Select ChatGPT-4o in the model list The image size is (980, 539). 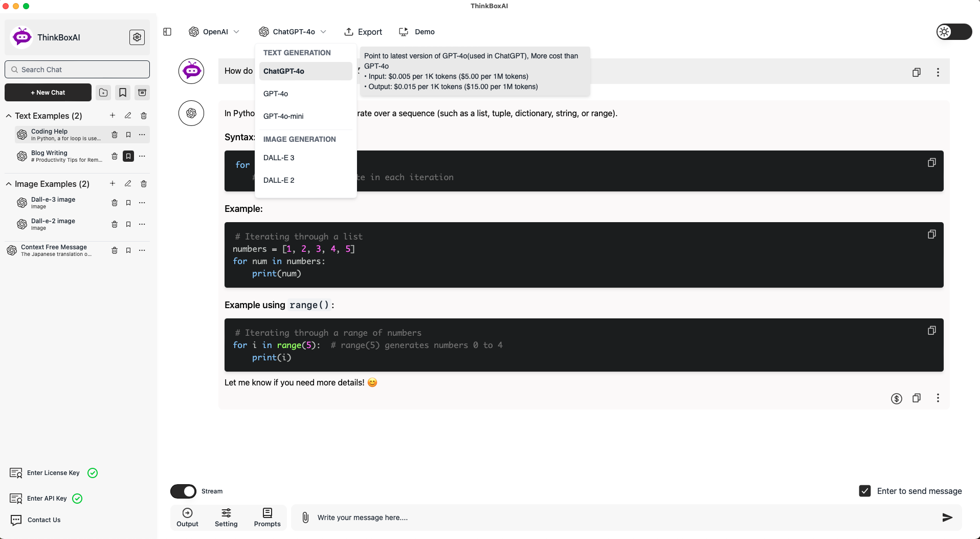(305, 71)
